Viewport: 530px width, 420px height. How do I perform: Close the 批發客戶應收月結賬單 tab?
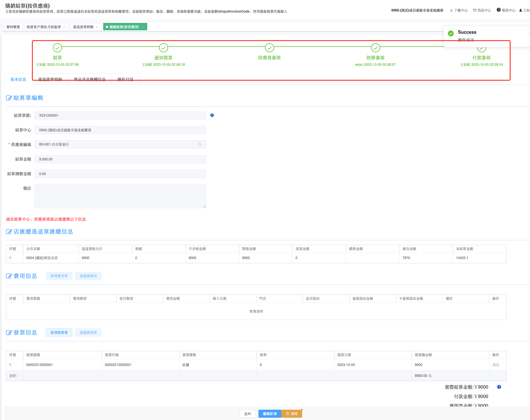pyautogui.click(x=64, y=27)
